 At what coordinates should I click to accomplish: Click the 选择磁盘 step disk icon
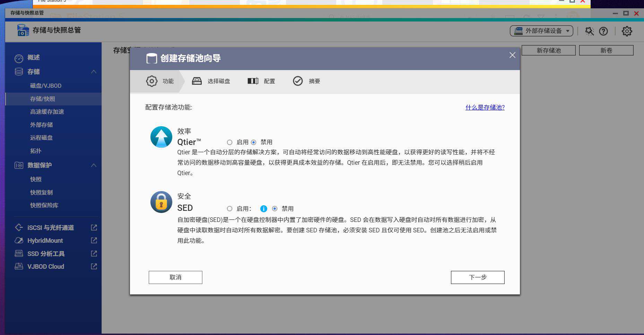pos(197,81)
